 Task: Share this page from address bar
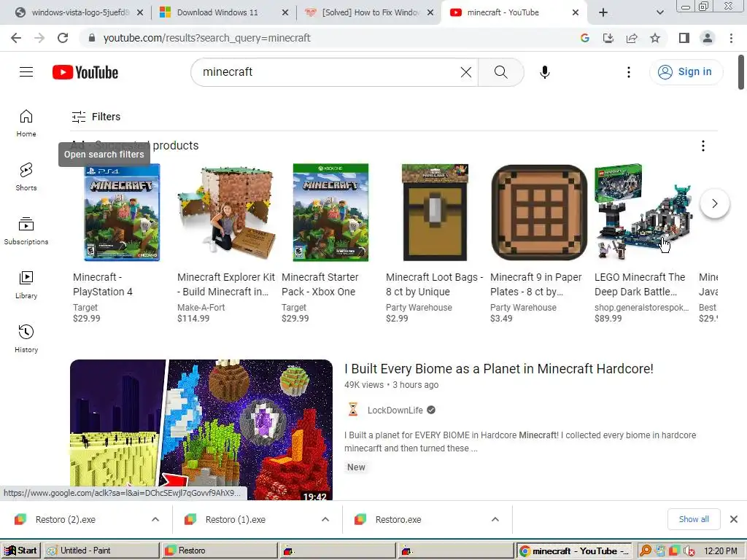(632, 38)
